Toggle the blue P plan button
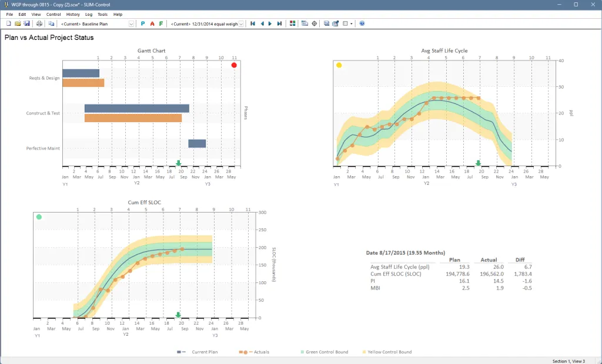602x364 pixels. pyautogui.click(x=143, y=23)
